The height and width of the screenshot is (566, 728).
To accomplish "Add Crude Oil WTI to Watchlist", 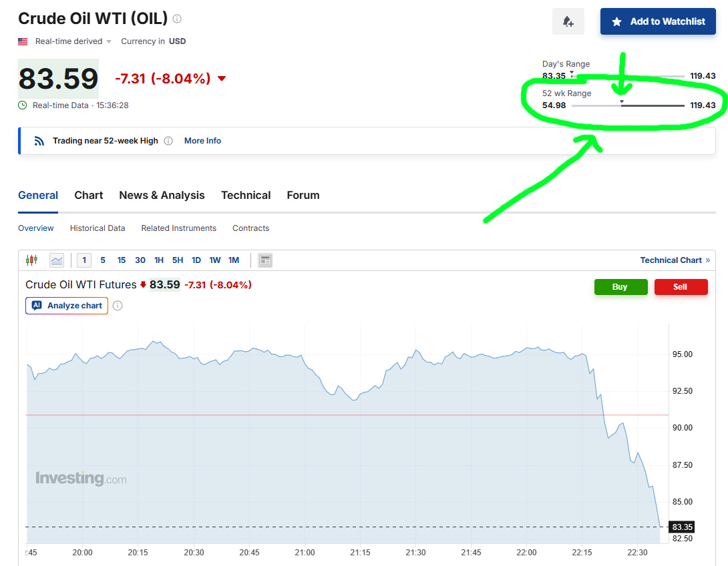I will coord(658,21).
